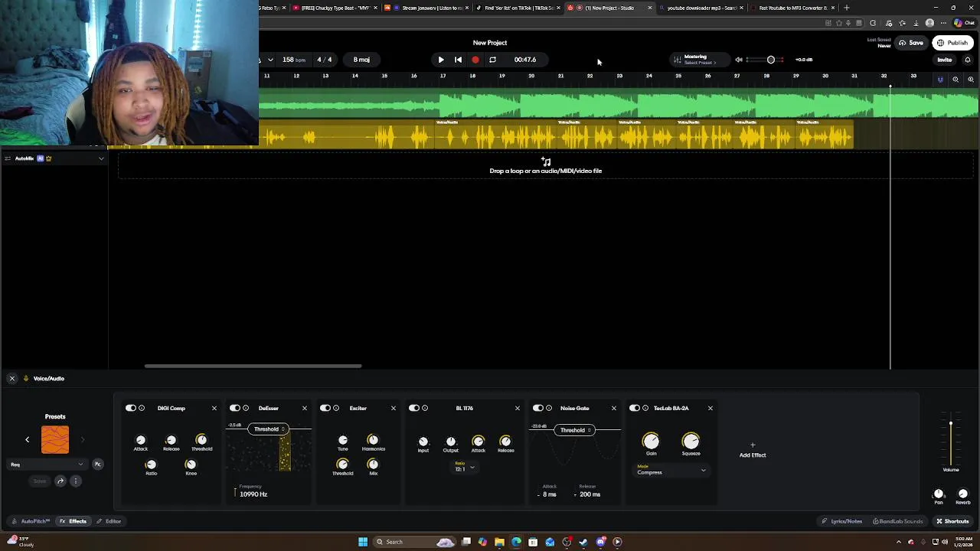Remove the Exciter effect

pos(394,408)
